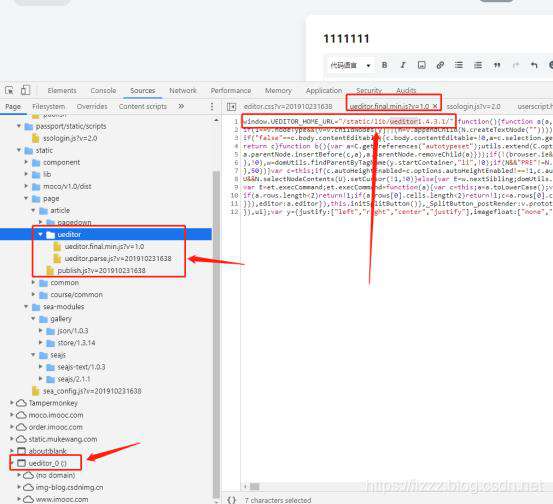Insert an image with the picture icon
The width and height of the screenshot is (553, 504).
tap(421, 65)
